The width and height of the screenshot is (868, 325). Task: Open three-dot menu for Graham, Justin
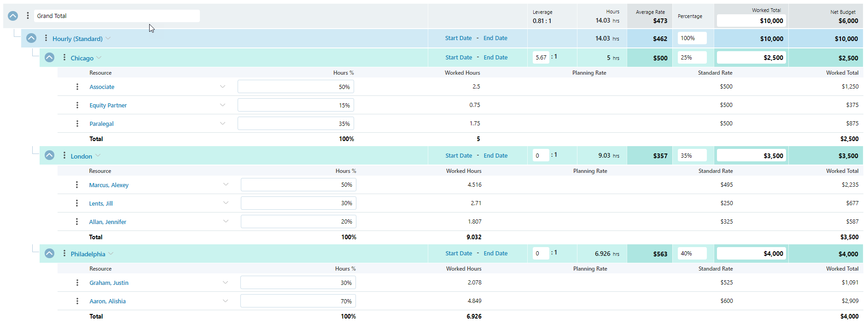click(77, 283)
